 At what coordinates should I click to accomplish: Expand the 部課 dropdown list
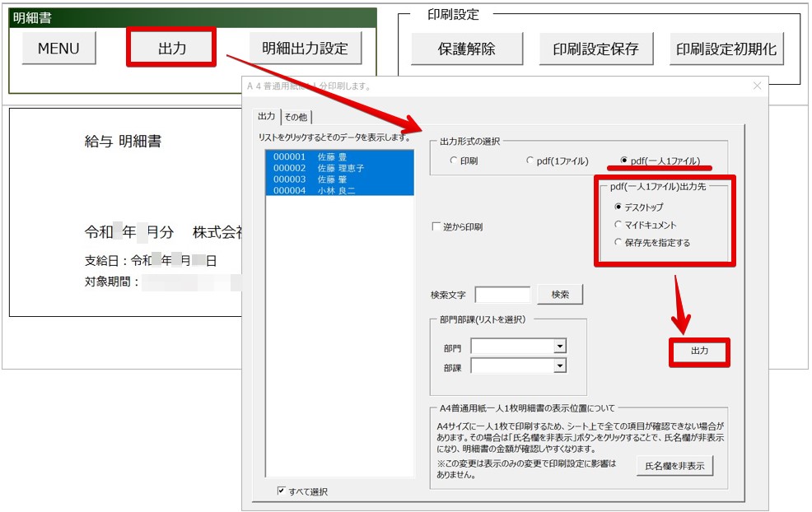[x=560, y=366]
